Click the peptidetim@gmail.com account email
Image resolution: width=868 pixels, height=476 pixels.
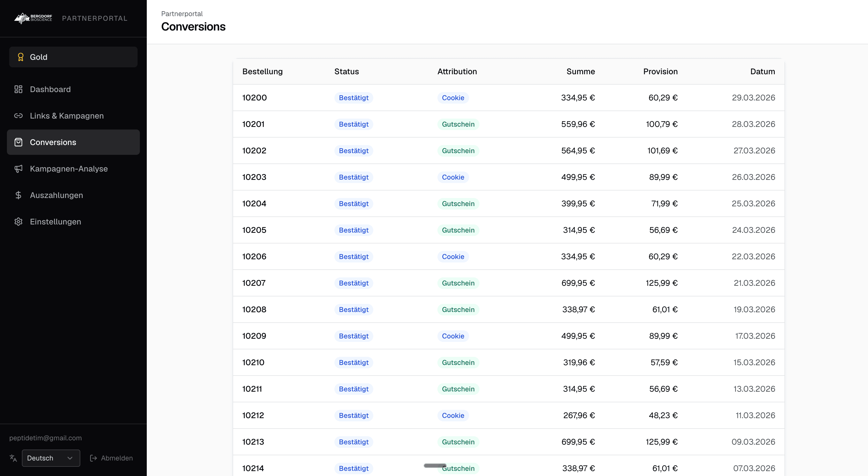(x=45, y=438)
